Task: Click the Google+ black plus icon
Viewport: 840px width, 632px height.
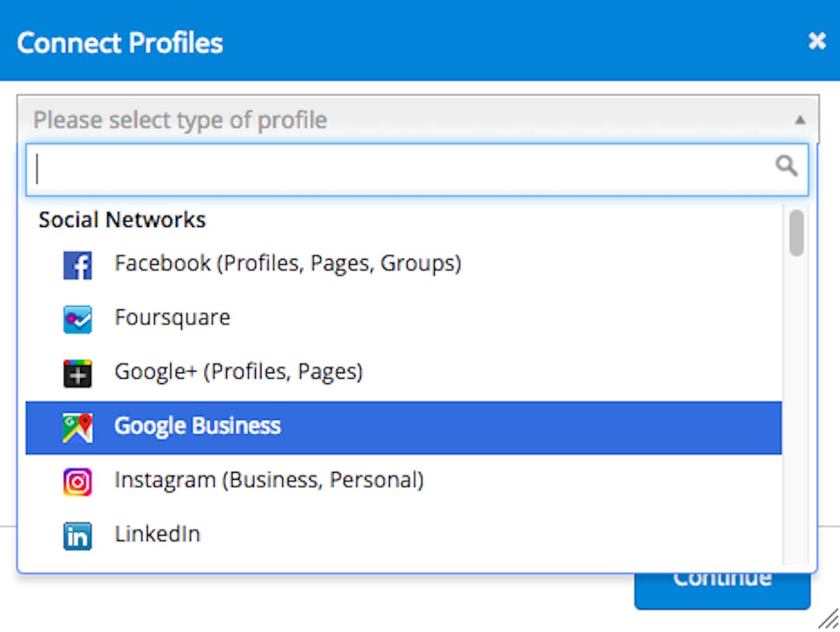Action: point(78,373)
